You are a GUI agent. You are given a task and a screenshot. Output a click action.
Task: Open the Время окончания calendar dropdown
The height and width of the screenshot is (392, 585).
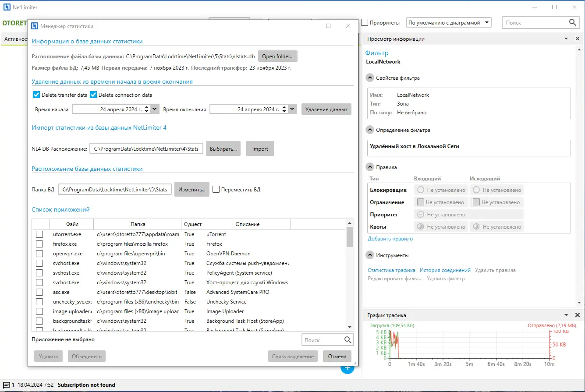click(x=293, y=109)
